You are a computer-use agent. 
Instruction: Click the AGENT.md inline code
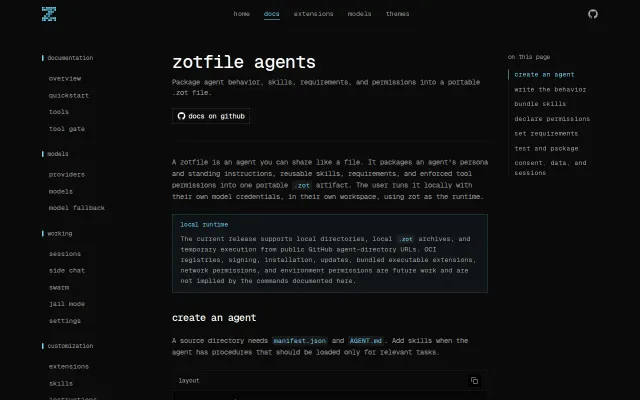click(366, 340)
